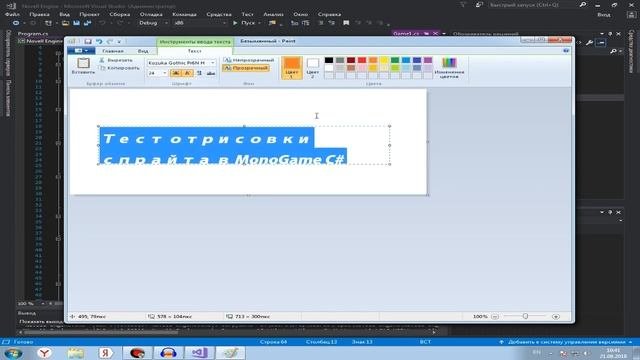
Task: Switch to the Вид tab in Paint
Action: coord(143,51)
